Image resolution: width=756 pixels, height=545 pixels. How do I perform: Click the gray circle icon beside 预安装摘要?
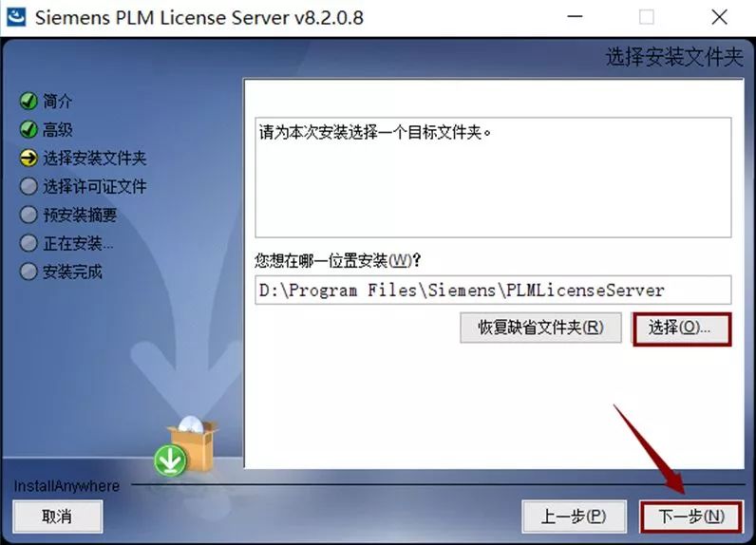point(28,215)
